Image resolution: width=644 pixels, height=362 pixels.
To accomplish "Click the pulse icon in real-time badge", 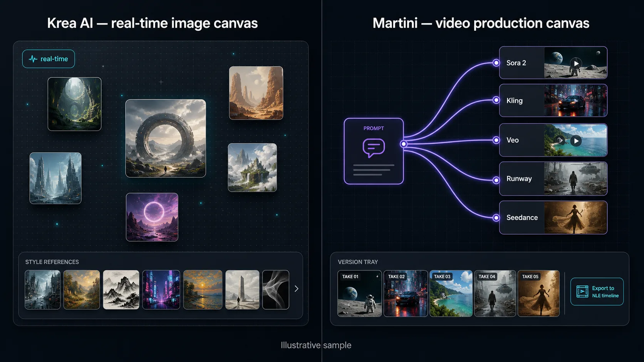I will tap(33, 59).
